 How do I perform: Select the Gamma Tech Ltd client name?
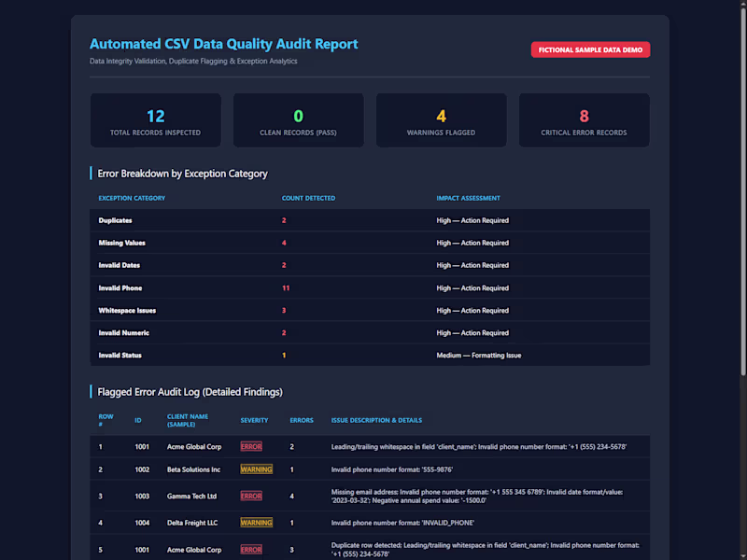[191, 497]
